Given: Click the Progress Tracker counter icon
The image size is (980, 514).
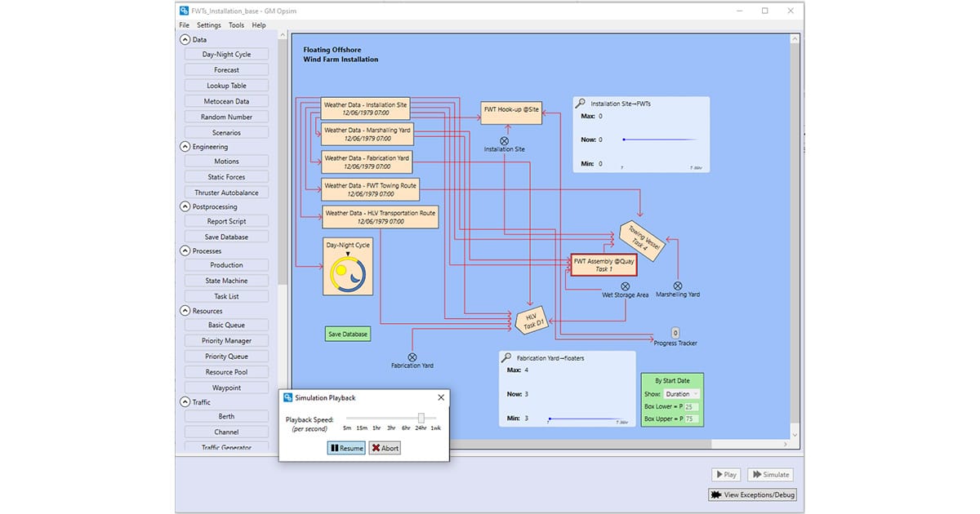Looking at the screenshot, I should [675, 333].
